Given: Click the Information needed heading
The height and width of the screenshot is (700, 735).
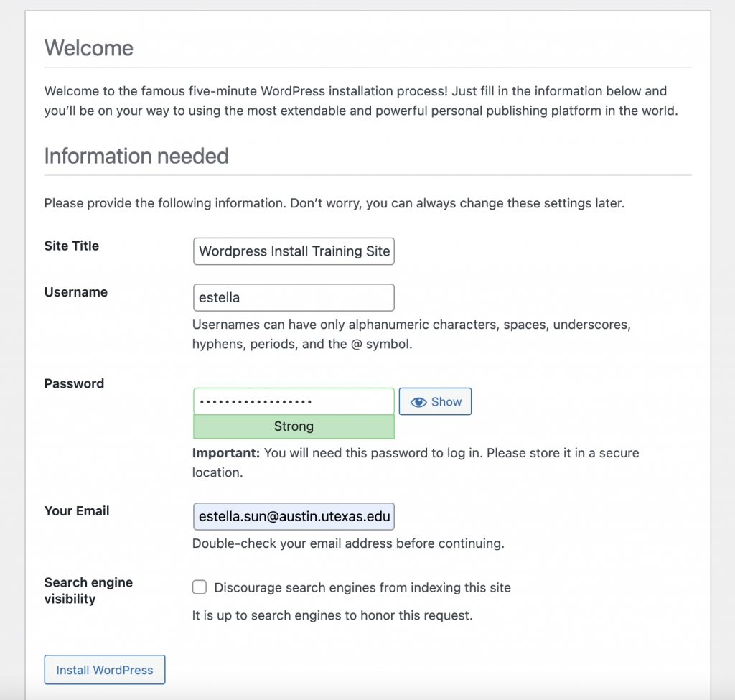Looking at the screenshot, I should 136,156.
